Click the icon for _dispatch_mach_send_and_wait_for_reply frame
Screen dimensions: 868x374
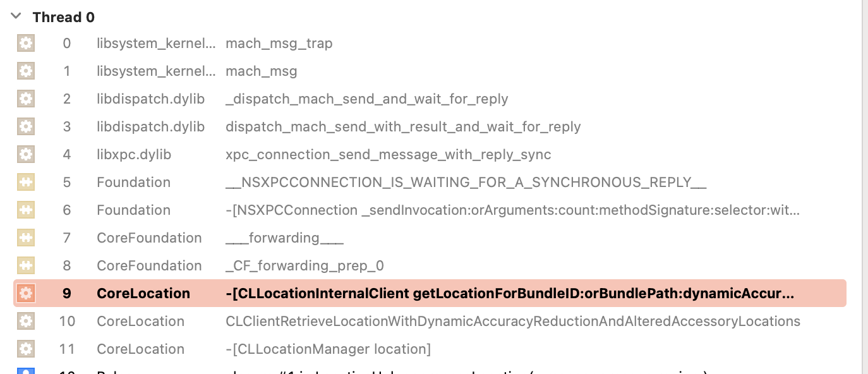click(26, 99)
